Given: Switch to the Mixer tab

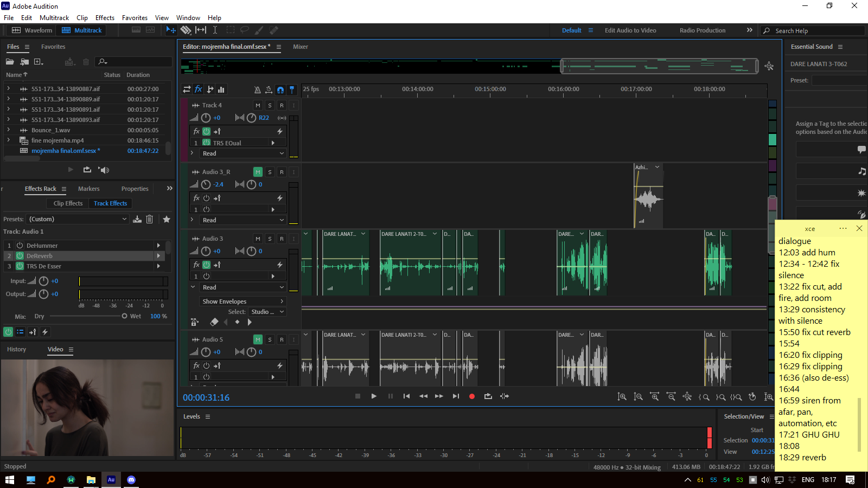Looking at the screenshot, I should point(301,47).
